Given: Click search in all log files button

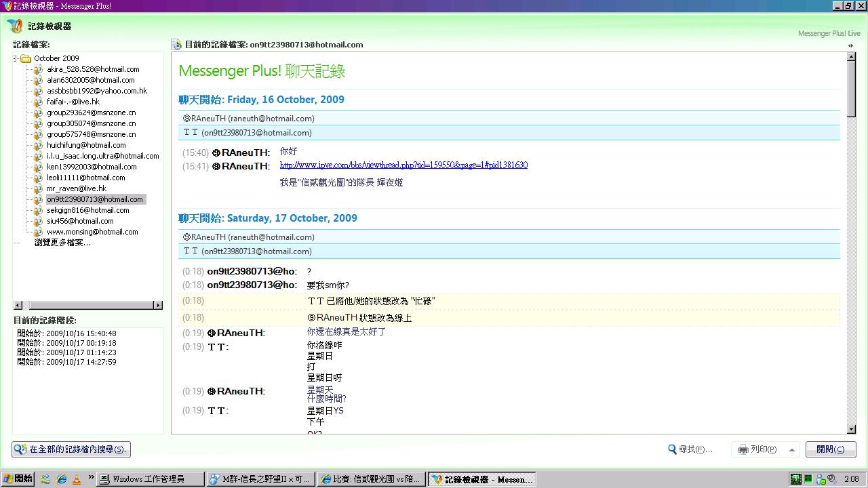Looking at the screenshot, I should 71,449.
